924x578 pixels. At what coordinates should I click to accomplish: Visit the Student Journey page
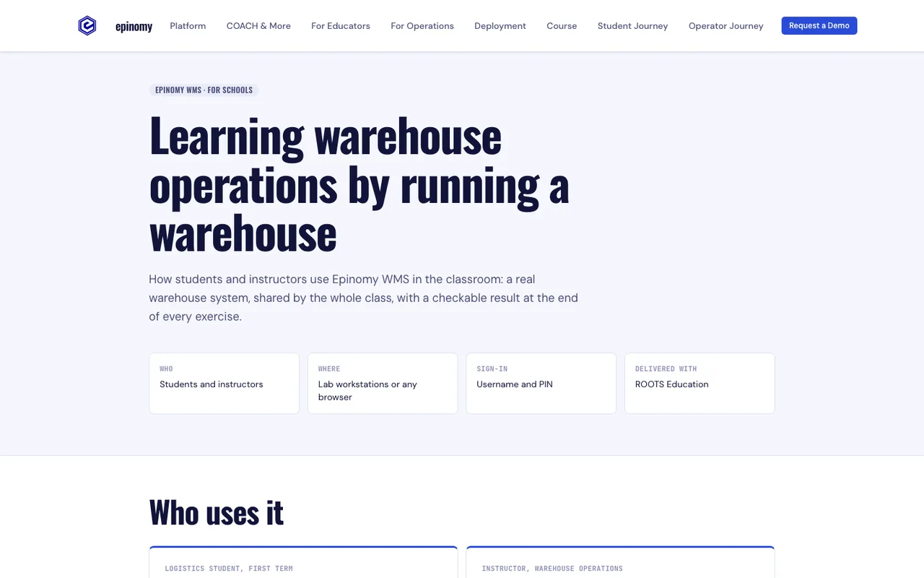[632, 26]
